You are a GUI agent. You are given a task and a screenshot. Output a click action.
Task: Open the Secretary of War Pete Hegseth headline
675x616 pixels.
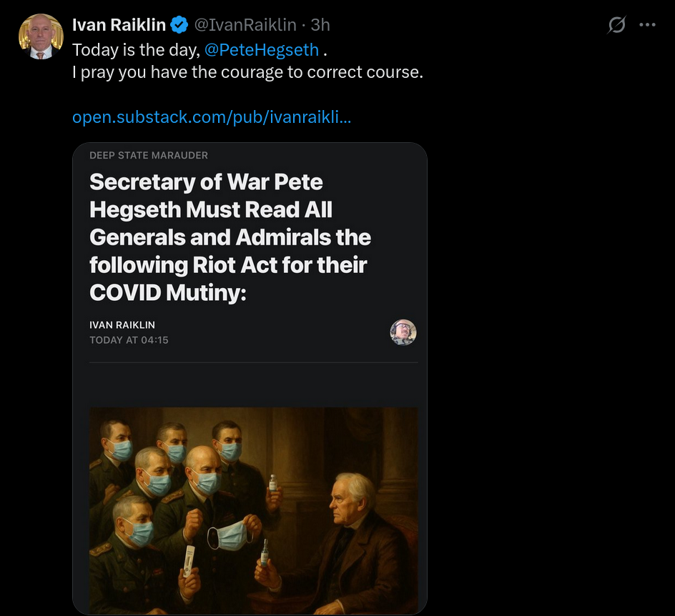click(230, 237)
